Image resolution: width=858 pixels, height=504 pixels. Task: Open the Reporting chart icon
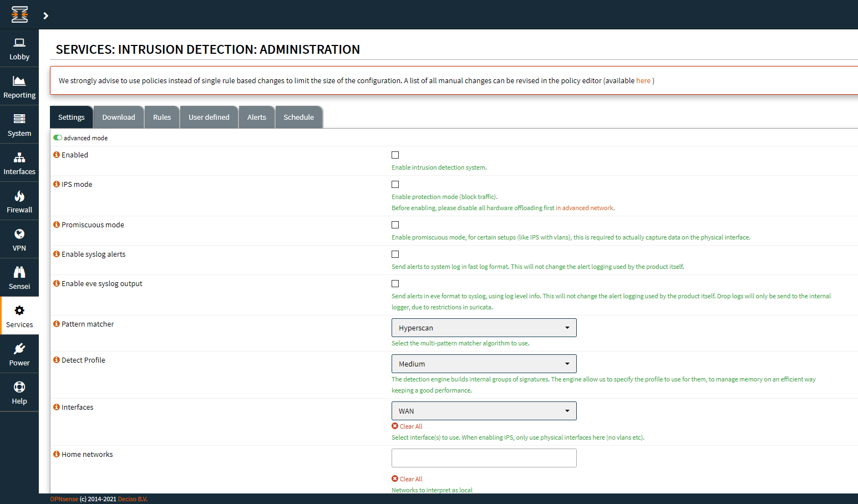(19, 81)
